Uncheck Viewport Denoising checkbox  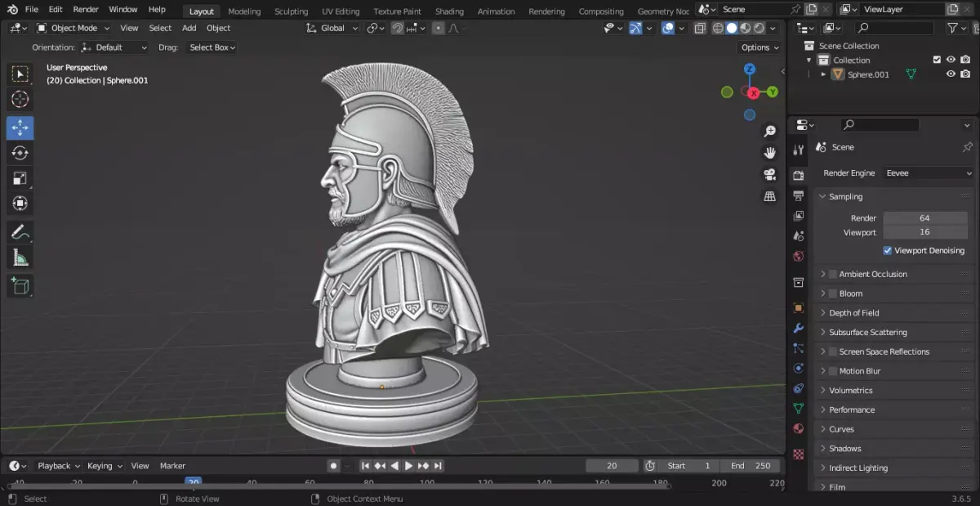pyautogui.click(x=888, y=251)
